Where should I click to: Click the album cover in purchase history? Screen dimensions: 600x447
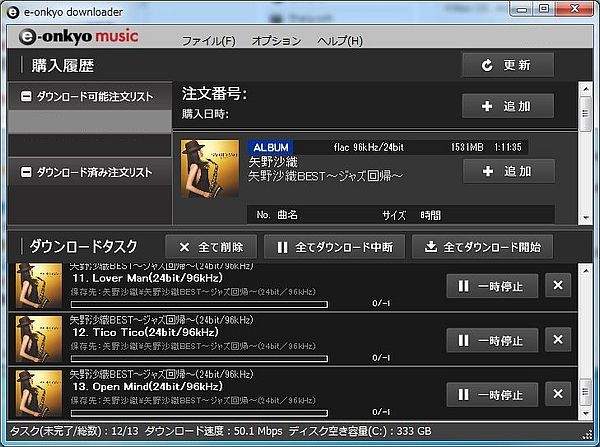pyautogui.click(x=210, y=169)
